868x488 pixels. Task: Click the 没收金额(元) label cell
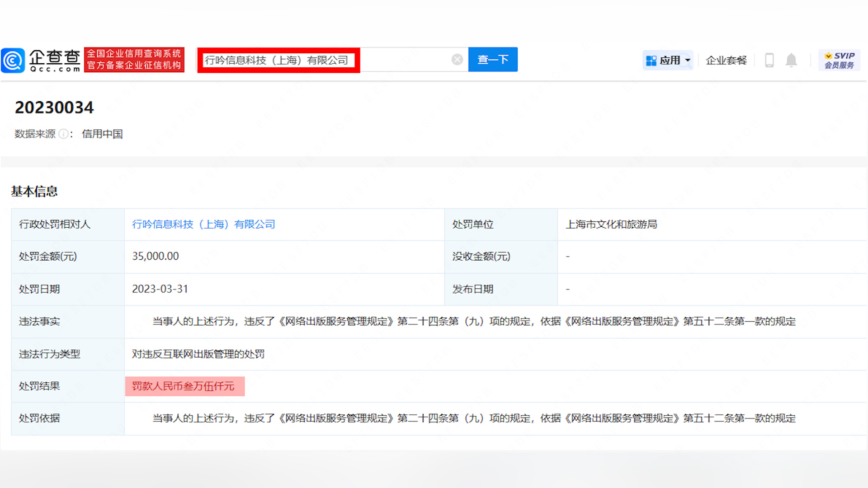click(501, 257)
